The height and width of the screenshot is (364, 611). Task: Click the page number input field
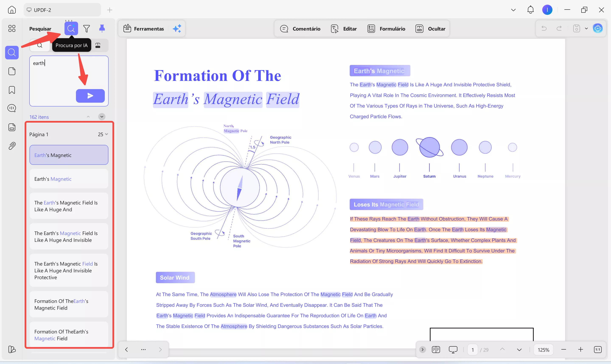pos(472,350)
